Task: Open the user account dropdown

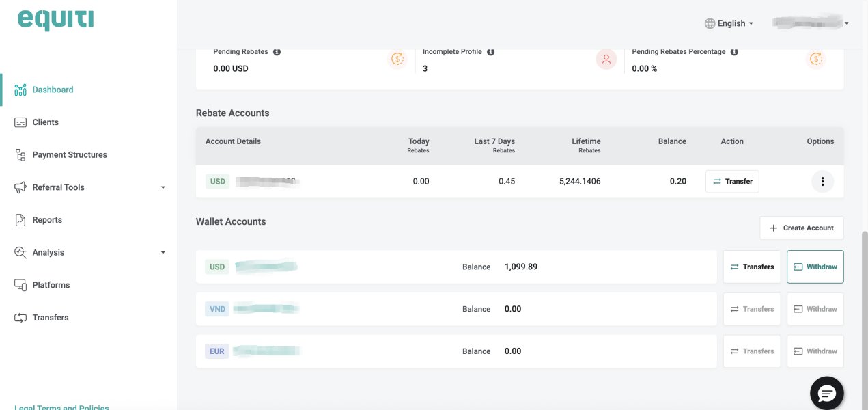Action: click(810, 23)
